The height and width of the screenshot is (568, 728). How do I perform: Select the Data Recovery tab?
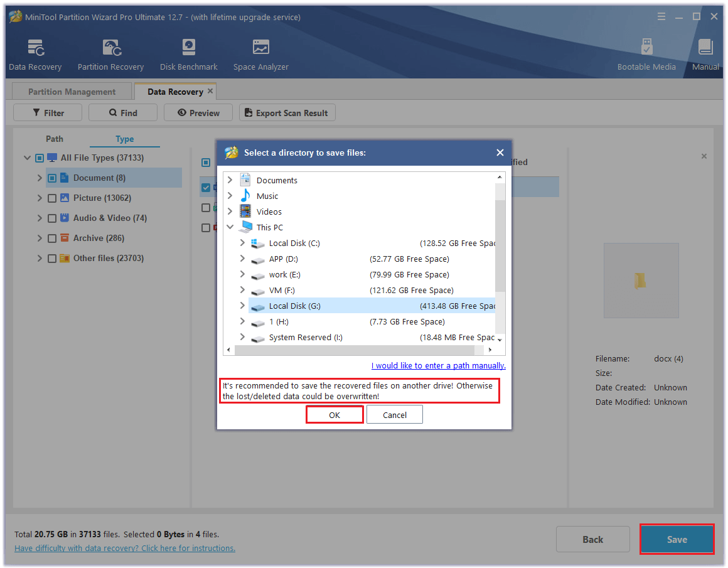[175, 92]
